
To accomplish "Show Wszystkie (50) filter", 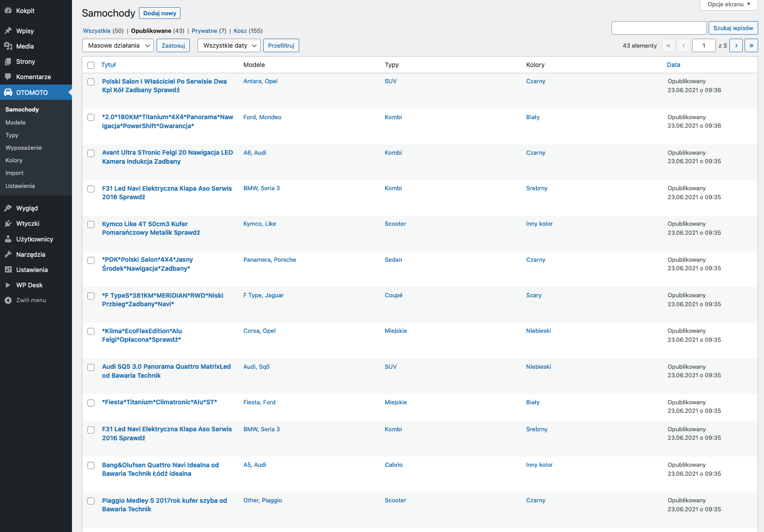I will click(103, 31).
